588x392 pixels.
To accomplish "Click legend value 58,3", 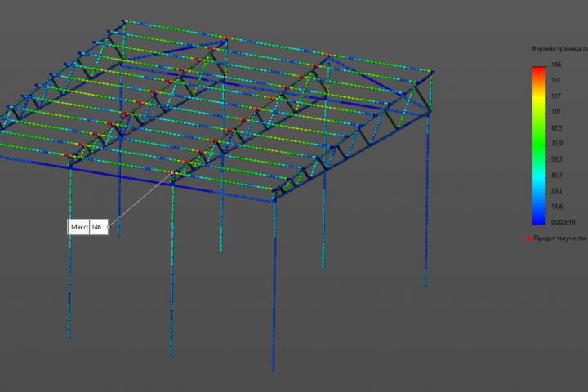I will coord(556,159).
